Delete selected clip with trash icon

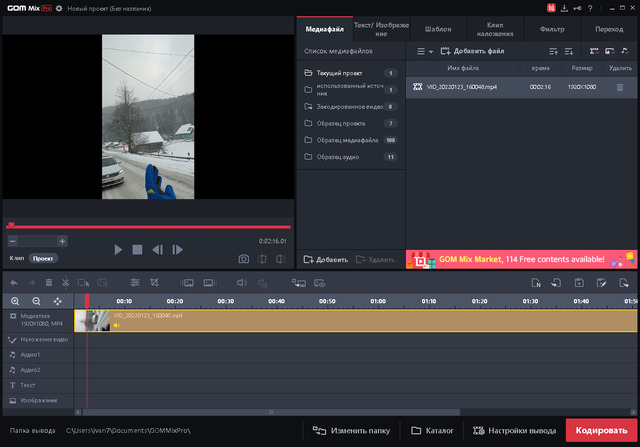(49, 282)
